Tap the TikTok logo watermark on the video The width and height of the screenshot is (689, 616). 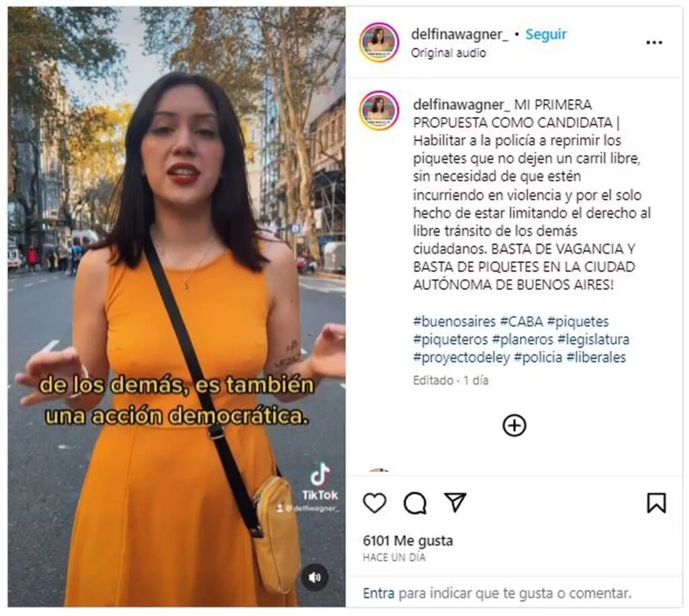(x=320, y=482)
